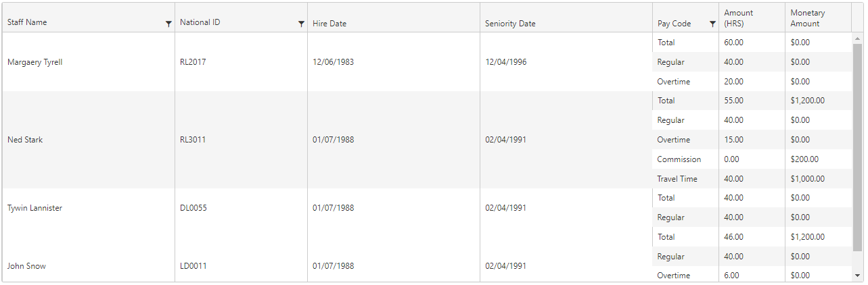868x285 pixels.
Task: Select the Ned Stark name cell
Action: (x=25, y=140)
